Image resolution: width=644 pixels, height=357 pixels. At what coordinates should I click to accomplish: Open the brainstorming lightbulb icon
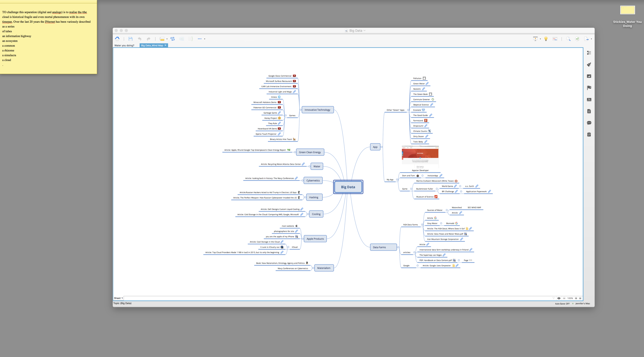pyautogui.click(x=546, y=39)
